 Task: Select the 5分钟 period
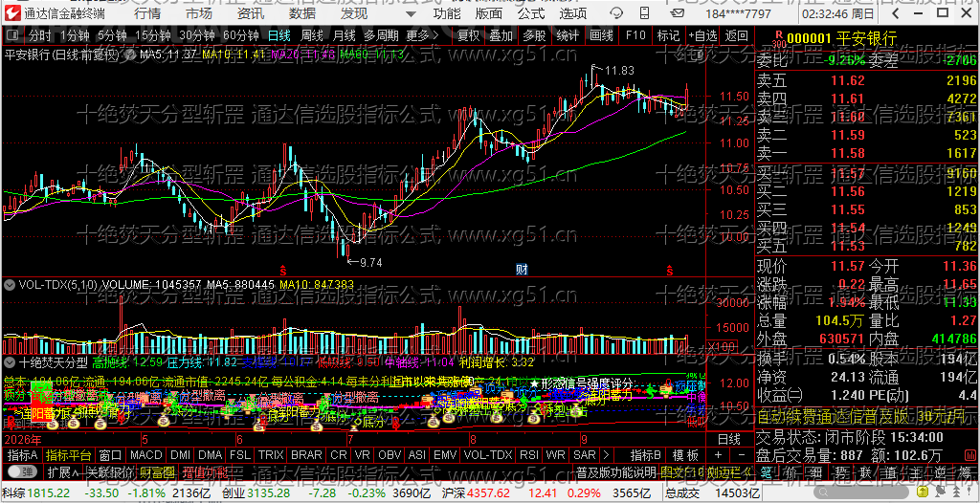click(111, 35)
